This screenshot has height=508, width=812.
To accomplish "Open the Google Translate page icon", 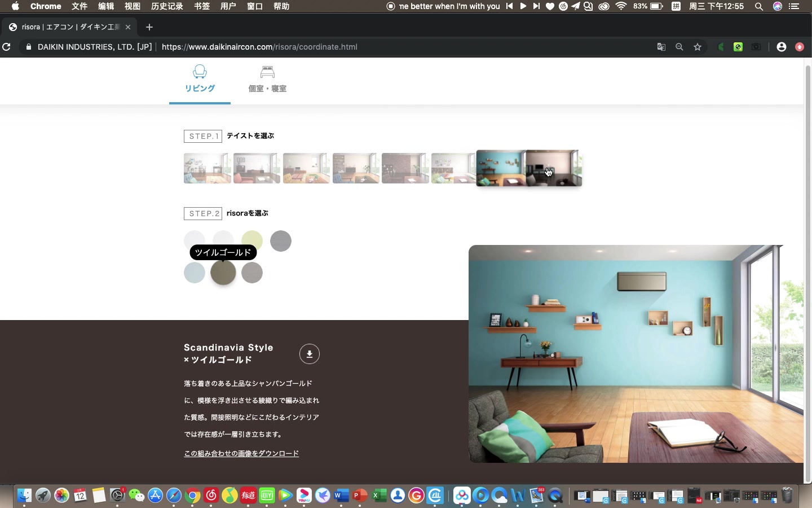I will pyautogui.click(x=661, y=47).
